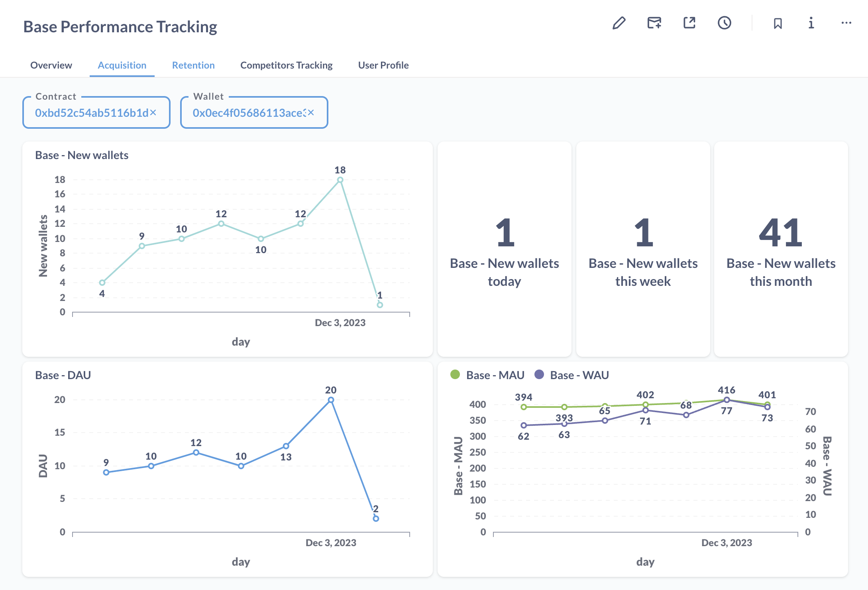Click the 416 MAU/77 WAU peak point
The image size is (868, 590).
tap(727, 400)
